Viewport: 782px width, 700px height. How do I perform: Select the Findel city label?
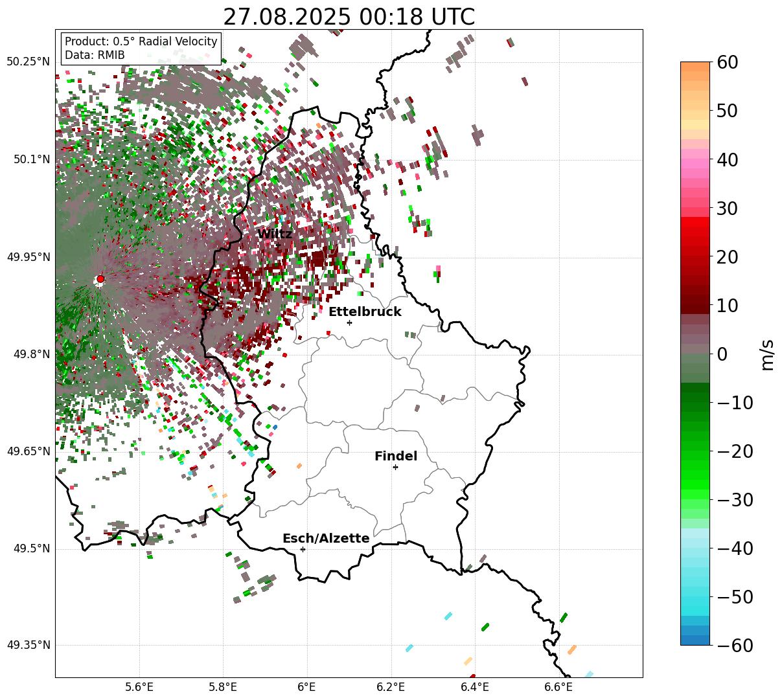(x=396, y=457)
